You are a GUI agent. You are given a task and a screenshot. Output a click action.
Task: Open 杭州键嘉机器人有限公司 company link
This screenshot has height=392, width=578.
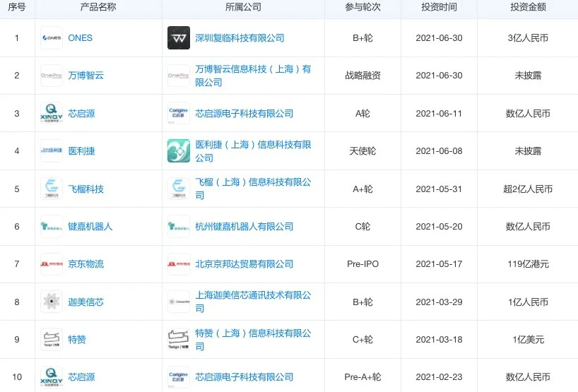click(x=244, y=226)
